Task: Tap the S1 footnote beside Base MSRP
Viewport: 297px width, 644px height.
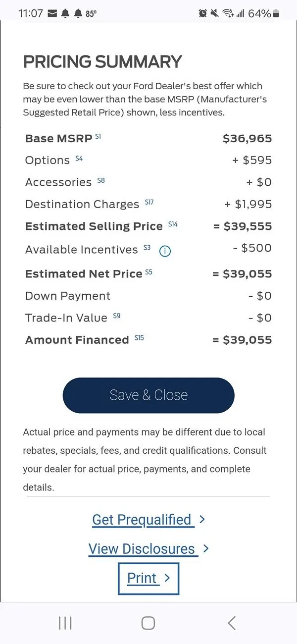Action: [98, 136]
